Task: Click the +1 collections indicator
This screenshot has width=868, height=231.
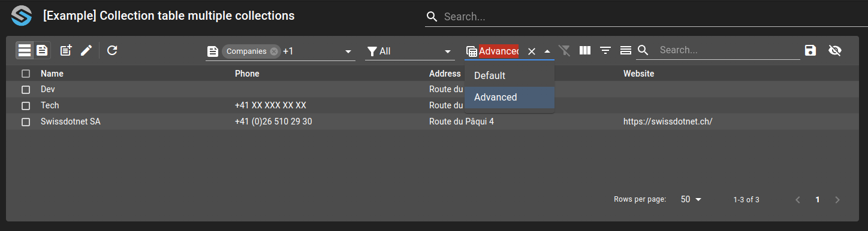Action: (288, 51)
